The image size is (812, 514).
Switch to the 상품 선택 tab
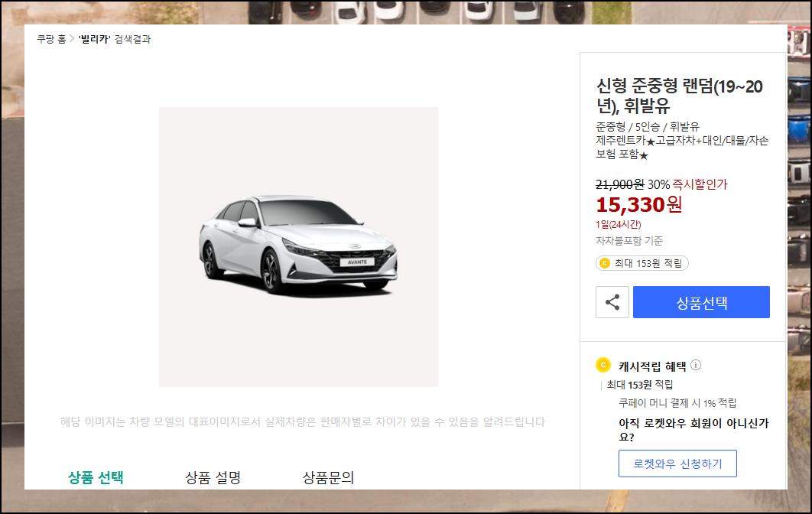click(x=96, y=477)
